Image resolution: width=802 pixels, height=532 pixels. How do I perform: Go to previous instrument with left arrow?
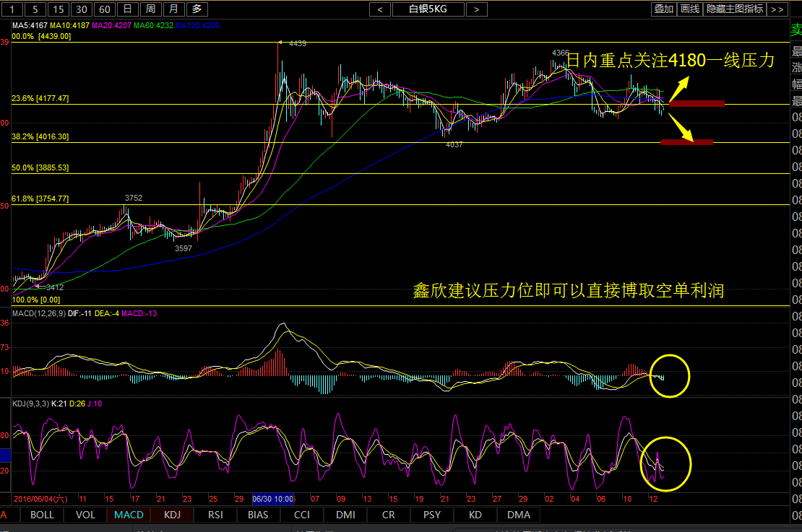[x=380, y=9]
